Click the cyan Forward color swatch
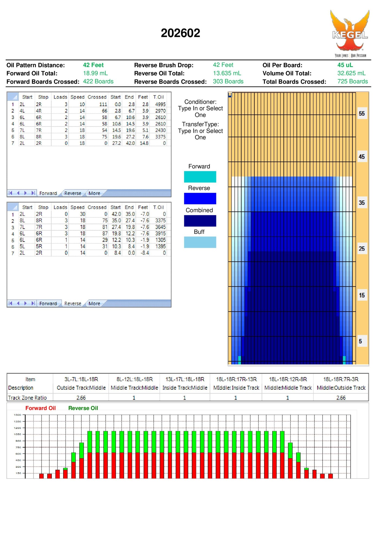This screenshot has width=392, height=555. pos(200,177)
